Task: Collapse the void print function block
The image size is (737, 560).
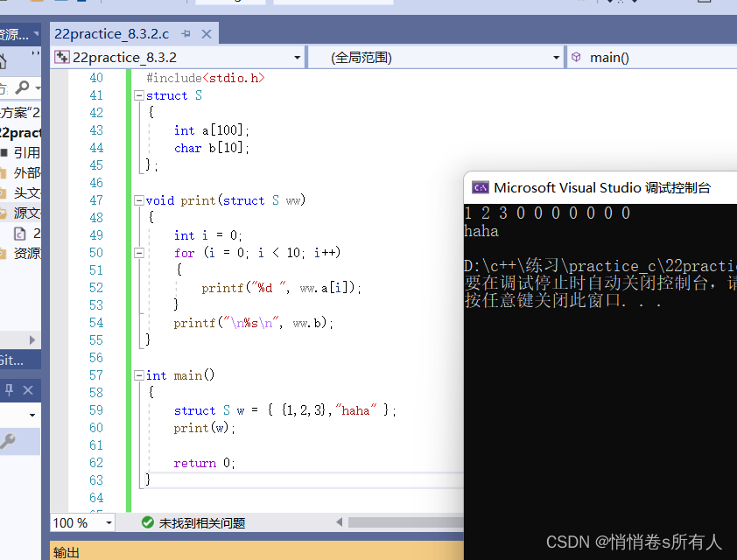Action: 139,200
